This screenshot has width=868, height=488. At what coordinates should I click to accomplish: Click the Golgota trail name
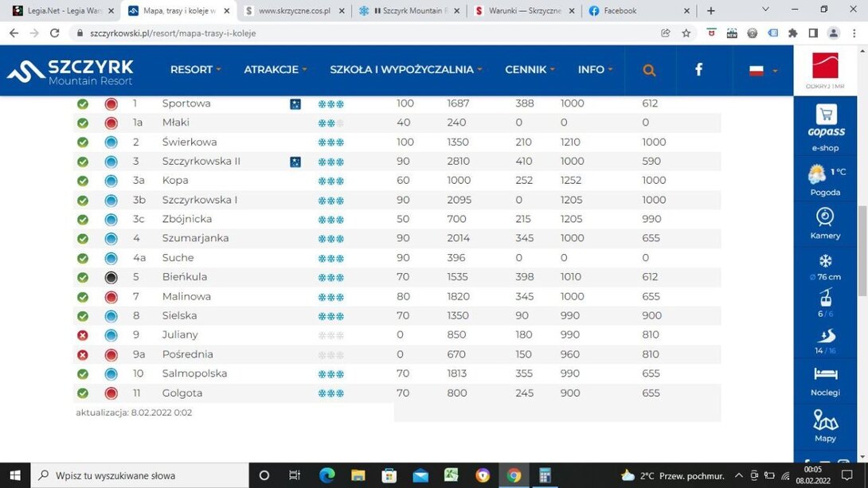(182, 392)
